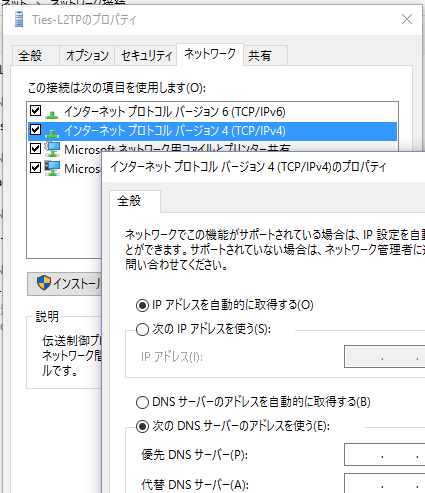Close the Ties-L2TP properties window

[407, 19]
